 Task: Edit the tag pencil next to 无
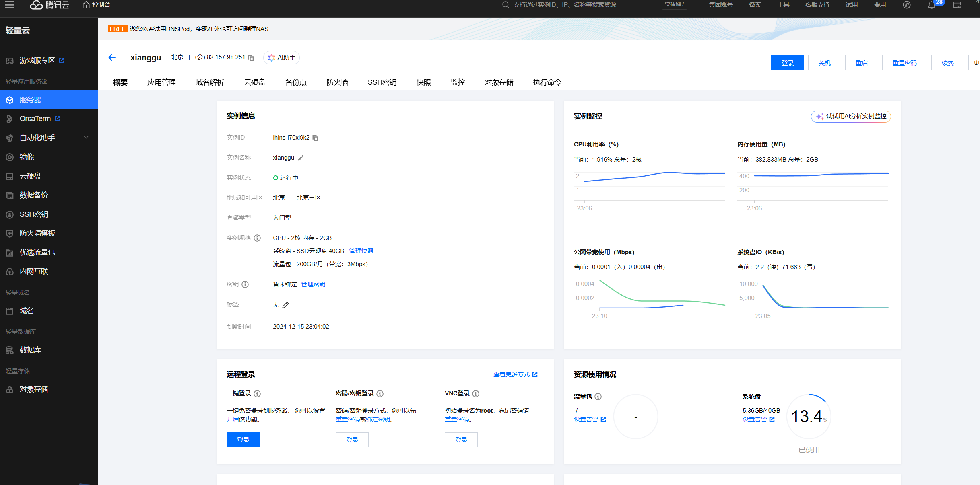pyautogui.click(x=286, y=305)
